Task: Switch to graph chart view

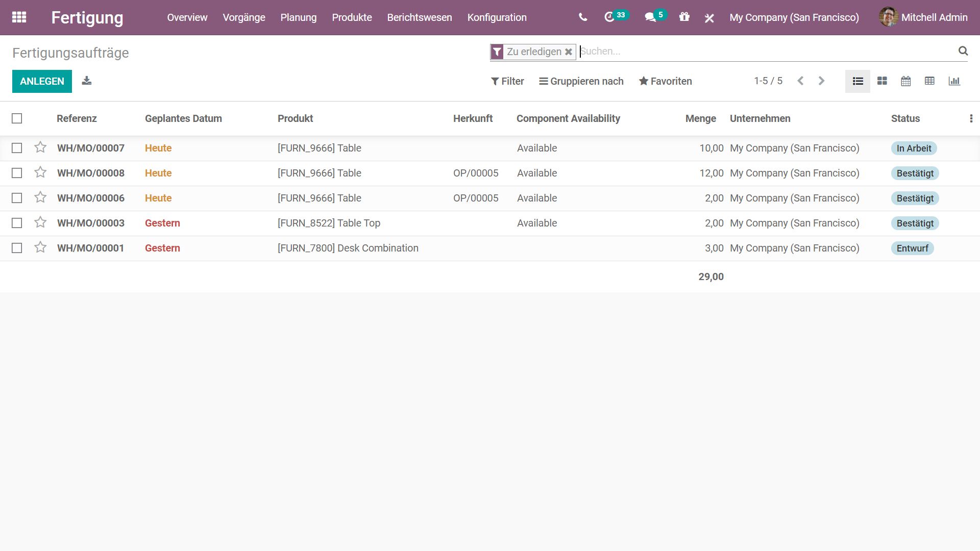Action: pyautogui.click(x=954, y=81)
